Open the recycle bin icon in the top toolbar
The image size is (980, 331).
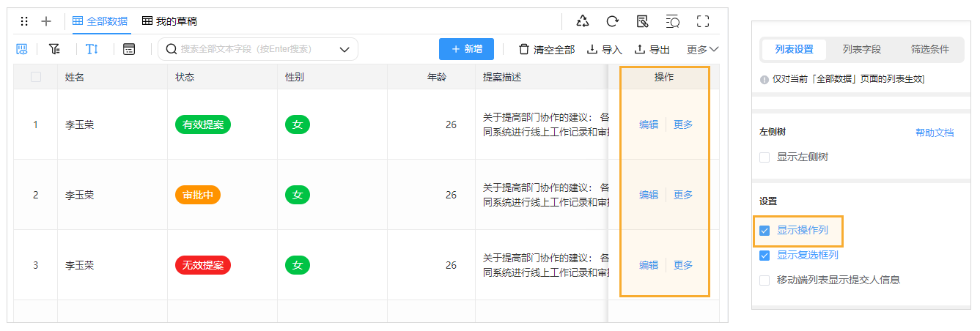point(583,21)
